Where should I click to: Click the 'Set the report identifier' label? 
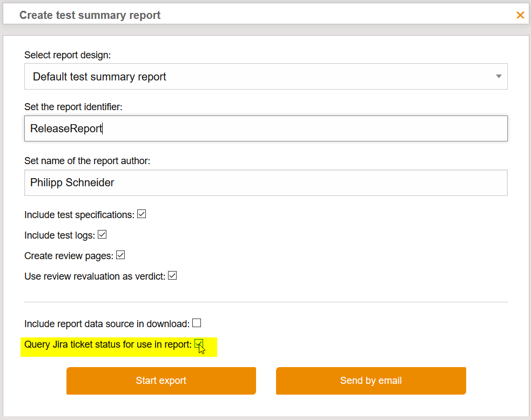(x=73, y=107)
